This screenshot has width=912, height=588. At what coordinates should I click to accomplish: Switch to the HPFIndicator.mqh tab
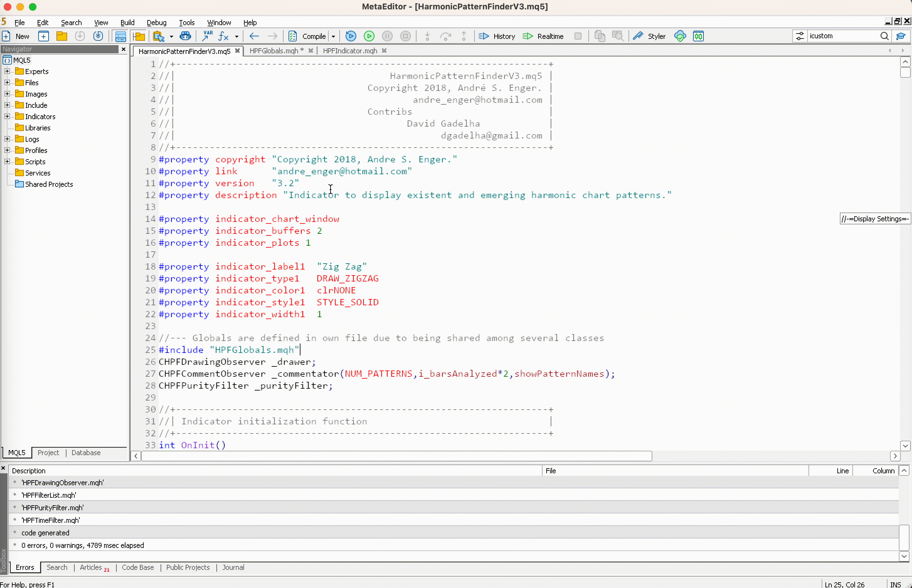coord(350,51)
